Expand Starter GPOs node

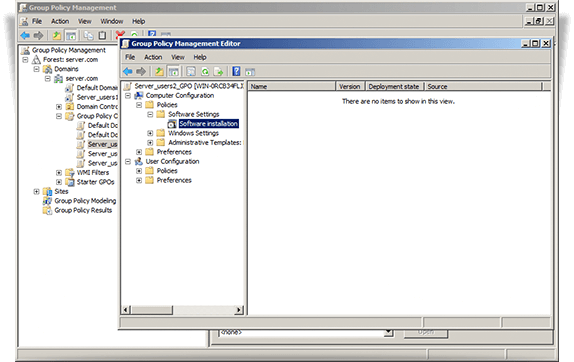pos(59,182)
